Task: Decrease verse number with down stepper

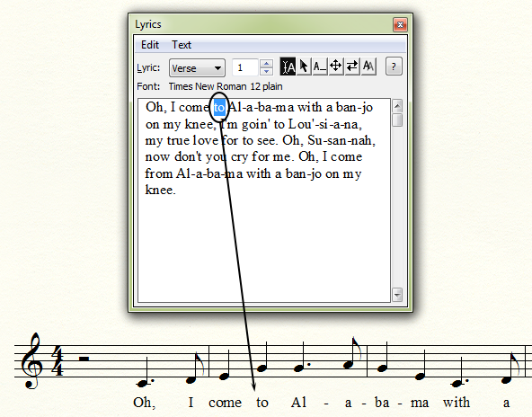Action: [266, 71]
